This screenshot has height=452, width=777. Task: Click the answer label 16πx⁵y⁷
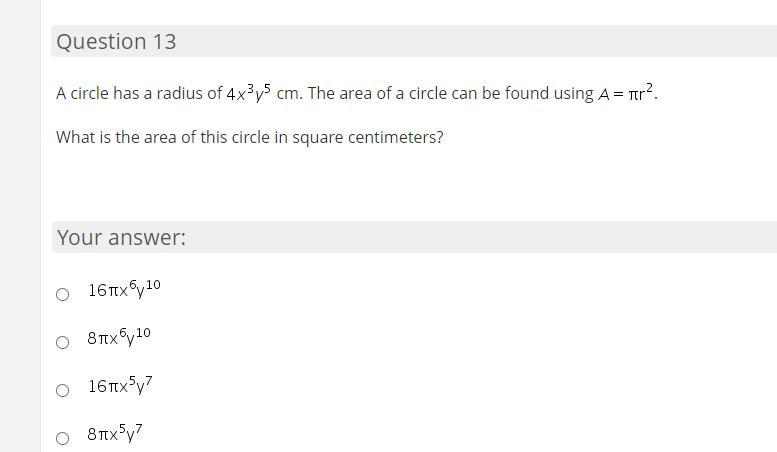pyautogui.click(x=120, y=386)
